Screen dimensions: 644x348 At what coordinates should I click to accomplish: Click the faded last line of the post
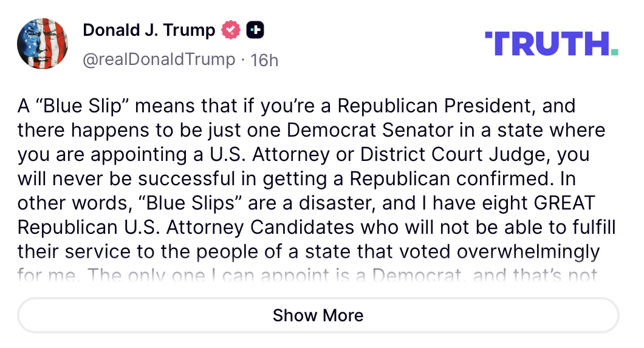[x=306, y=275]
